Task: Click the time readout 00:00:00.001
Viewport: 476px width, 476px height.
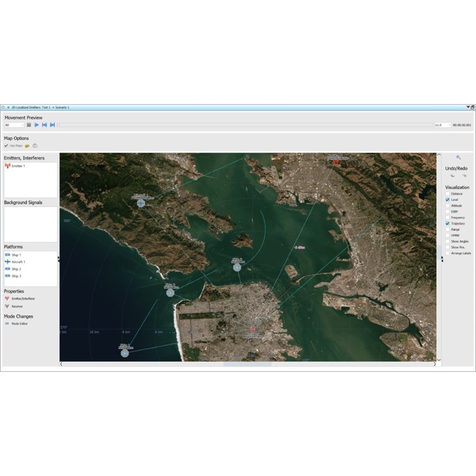Action: coord(462,125)
